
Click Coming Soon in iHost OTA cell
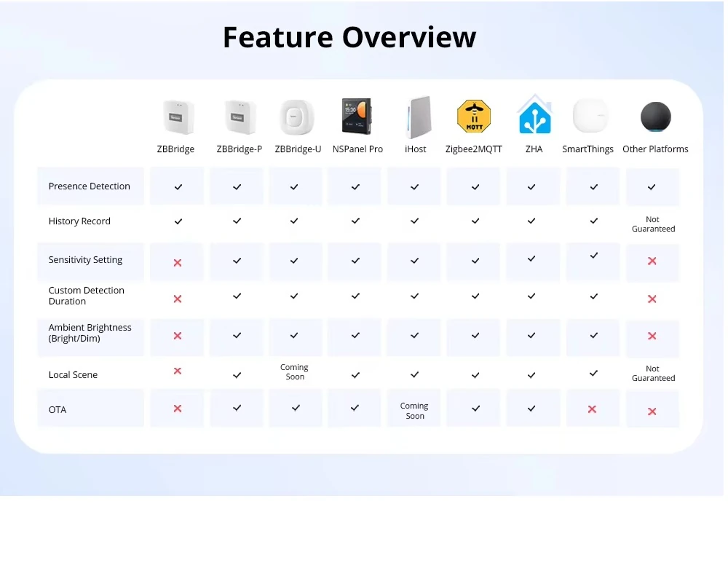click(414, 411)
